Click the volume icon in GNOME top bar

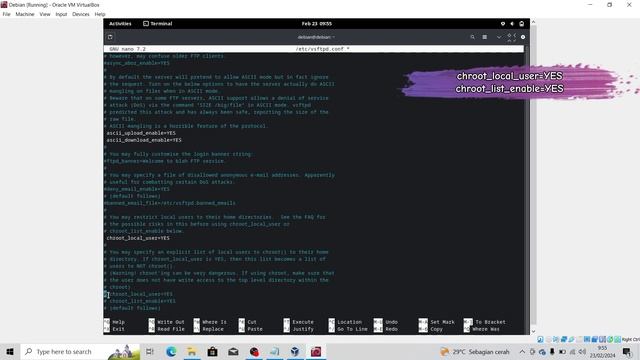pyautogui.click(x=512, y=24)
